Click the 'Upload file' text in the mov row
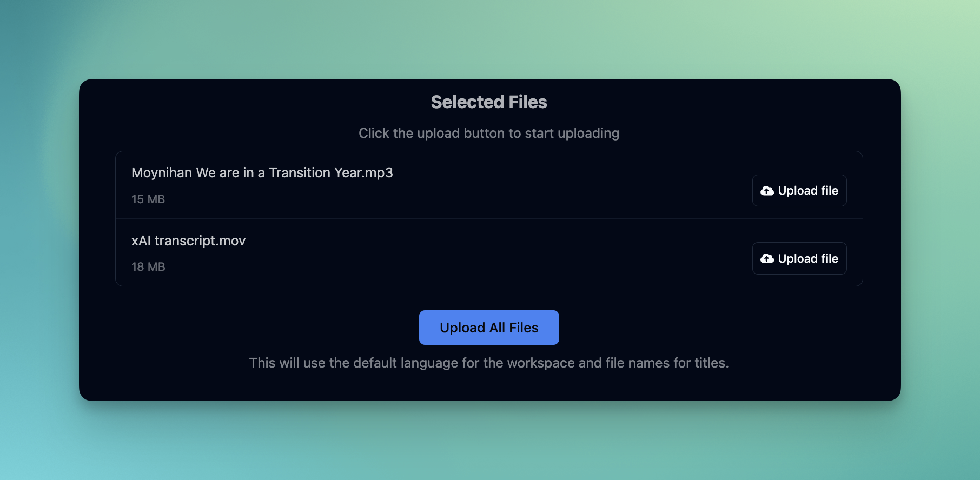Viewport: 980px width, 480px height. pos(808,259)
